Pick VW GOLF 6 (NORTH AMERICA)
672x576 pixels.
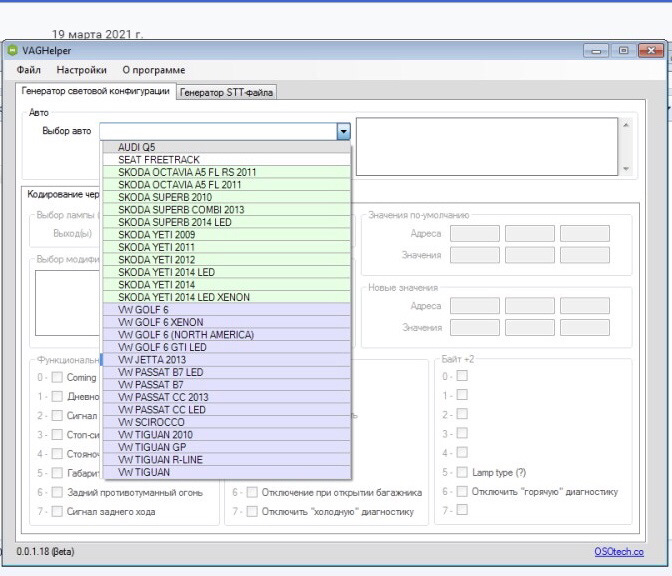point(227,334)
